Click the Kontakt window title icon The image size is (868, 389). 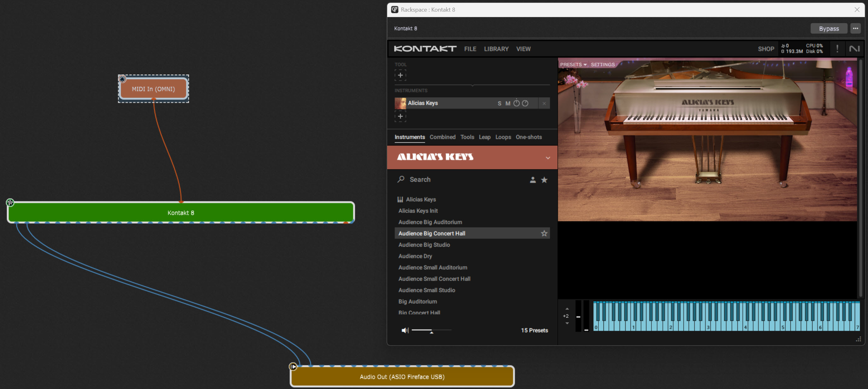coord(394,10)
